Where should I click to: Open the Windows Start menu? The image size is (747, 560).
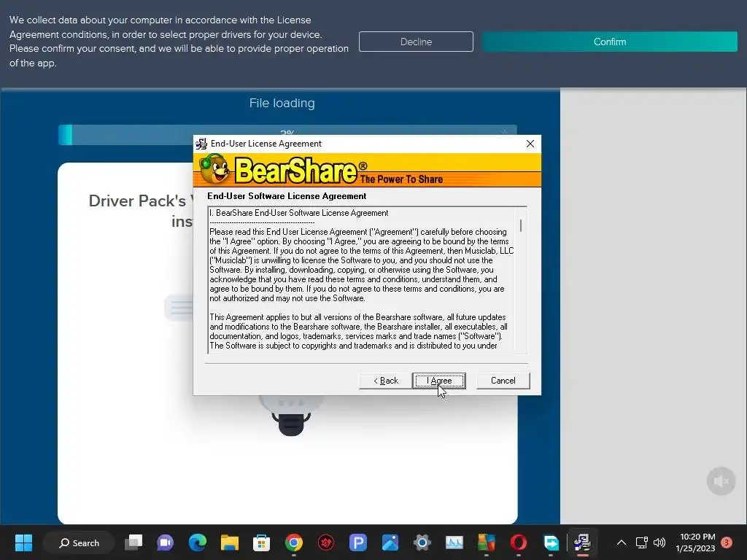(x=23, y=542)
